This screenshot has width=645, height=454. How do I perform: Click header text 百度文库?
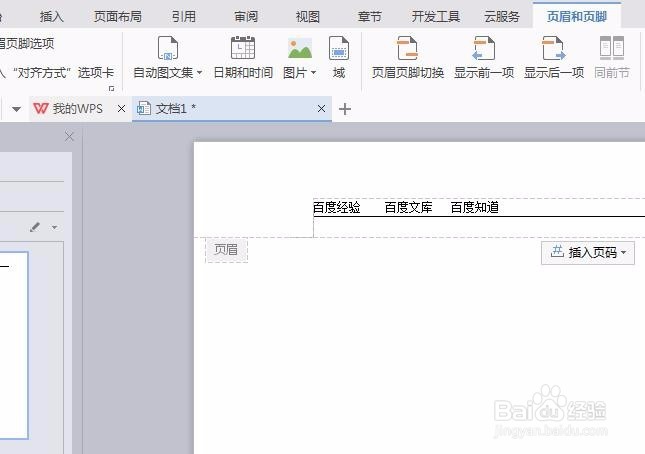click(x=408, y=207)
